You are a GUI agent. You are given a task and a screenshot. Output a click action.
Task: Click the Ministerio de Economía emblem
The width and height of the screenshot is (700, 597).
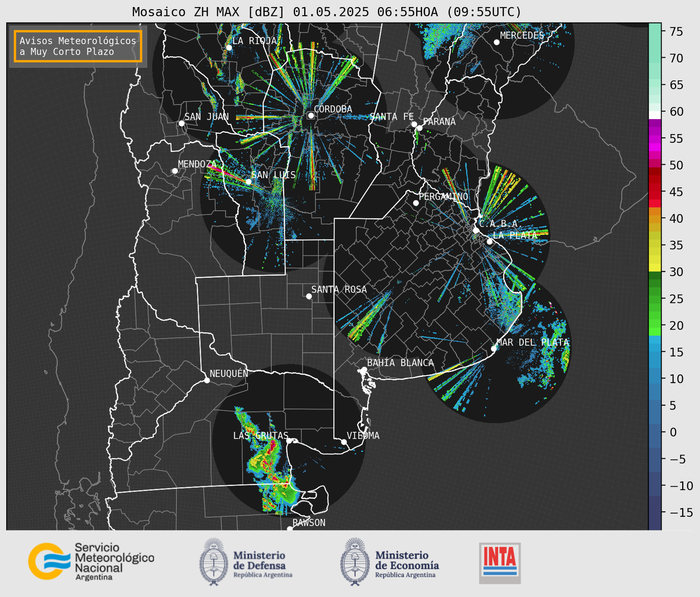[355, 562]
